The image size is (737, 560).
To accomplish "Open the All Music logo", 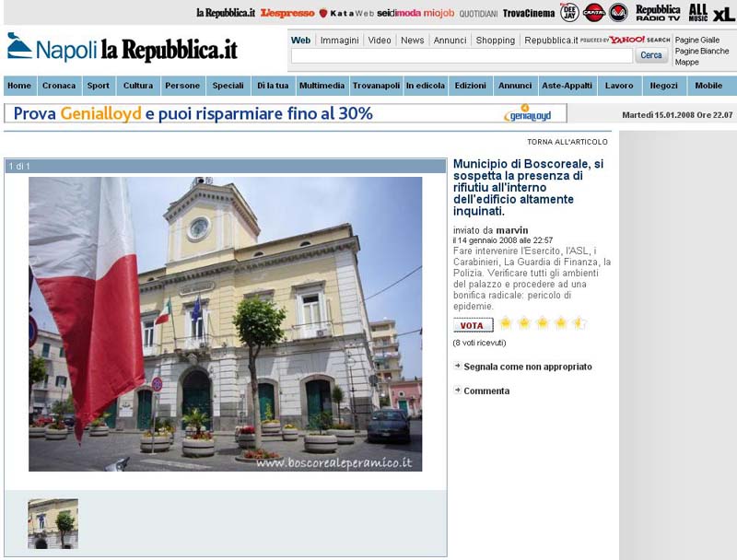I will coord(698,13).
